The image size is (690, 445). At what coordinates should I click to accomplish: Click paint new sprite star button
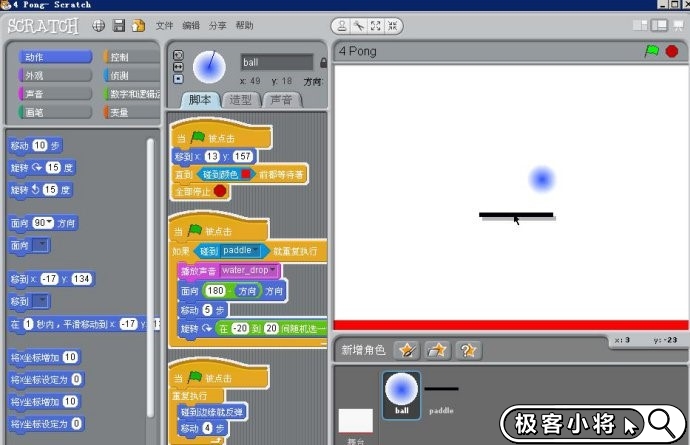tap(406, 350)
